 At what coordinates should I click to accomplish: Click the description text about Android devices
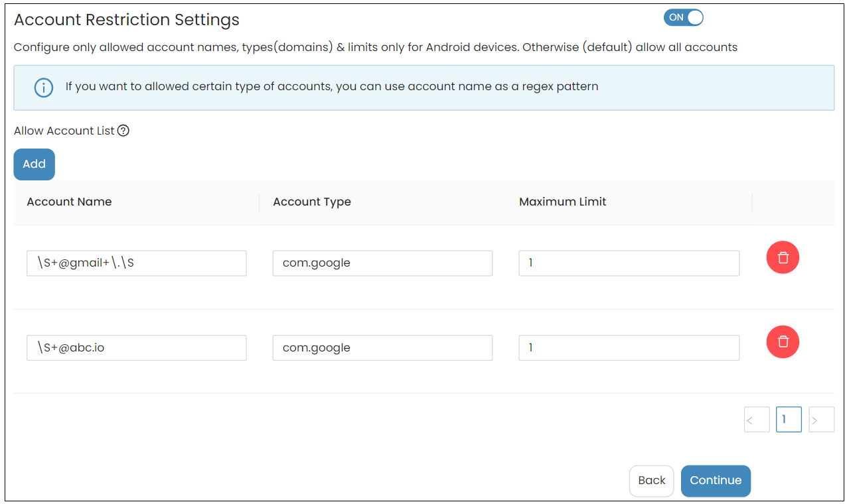(376, 48)
